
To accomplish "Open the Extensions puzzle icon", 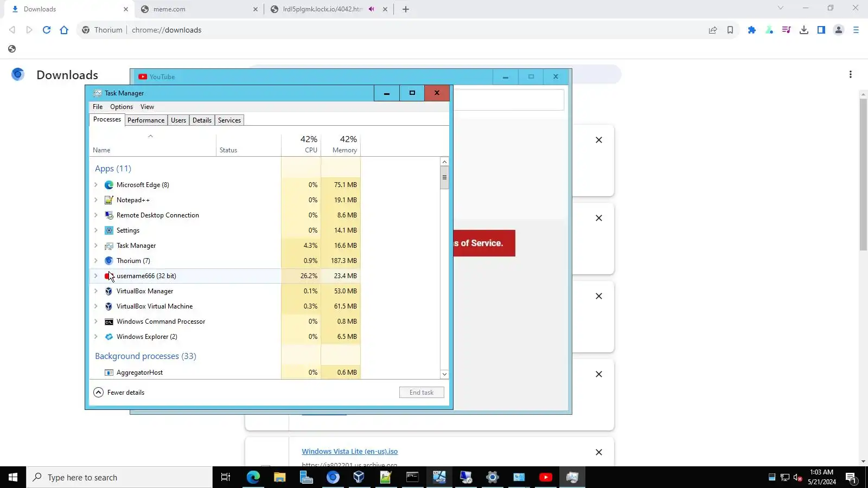I will pos(752,30).
